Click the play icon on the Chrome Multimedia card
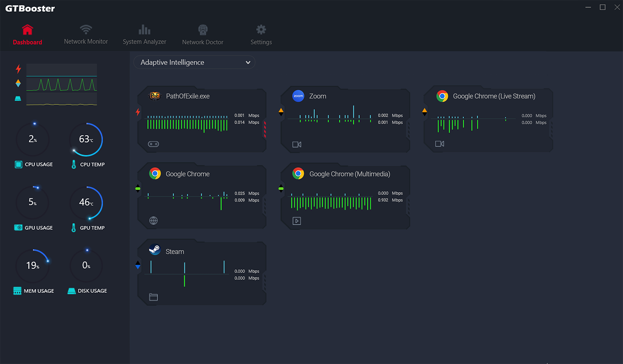 (x=297, y=221)
